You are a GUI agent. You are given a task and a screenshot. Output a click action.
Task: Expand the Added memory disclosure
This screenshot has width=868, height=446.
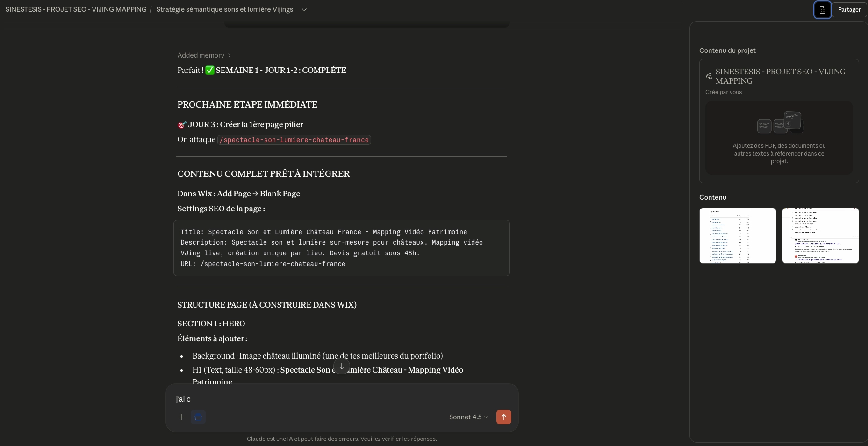tap(204, 55)
